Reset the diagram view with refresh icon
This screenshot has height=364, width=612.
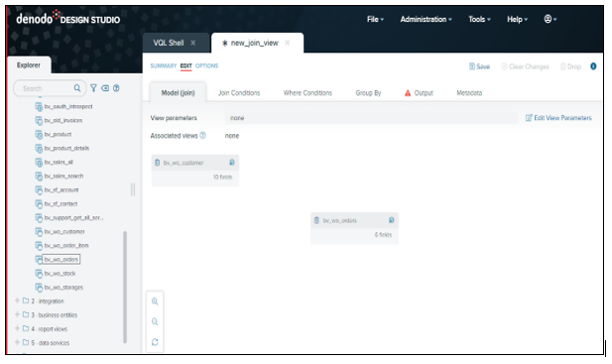[x=155, y=342]
